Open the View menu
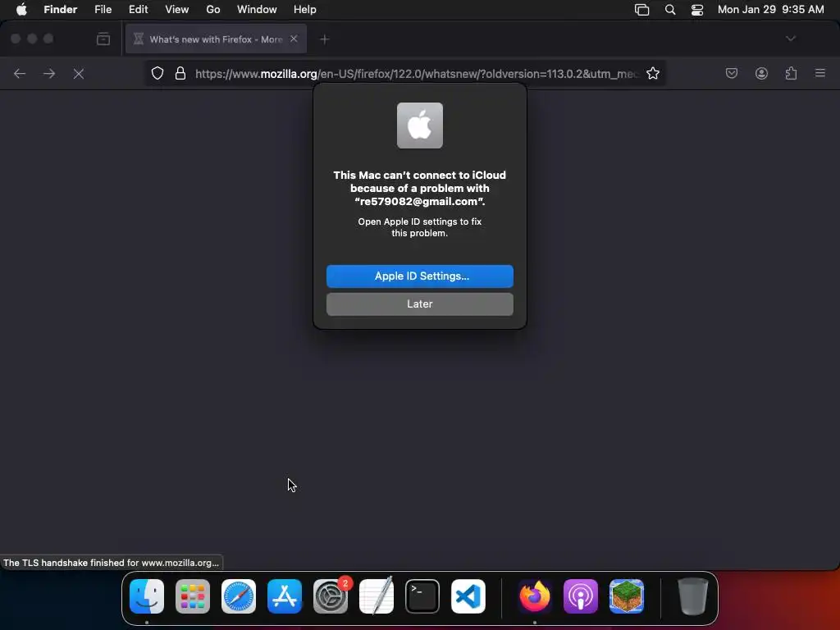The width and height of the screenshot is (840, 630). click(x=177, y=10)
